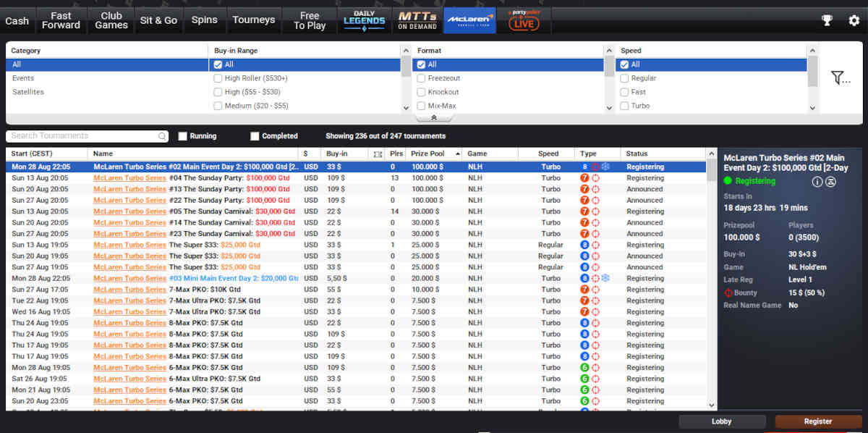Click snowflake icon in #03 Mini Main Event row
This screenshot has width=868, height=433.
pyautogui.click(x=606, y=278)
